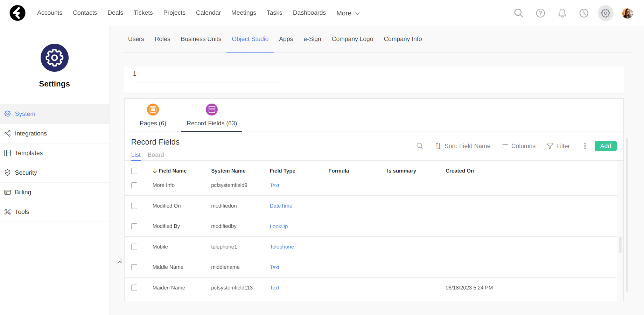Check the Middle Name row checkbox
The width and height of the screenshot is (644, 315).
pyautogui.click(x=134, y=267)
